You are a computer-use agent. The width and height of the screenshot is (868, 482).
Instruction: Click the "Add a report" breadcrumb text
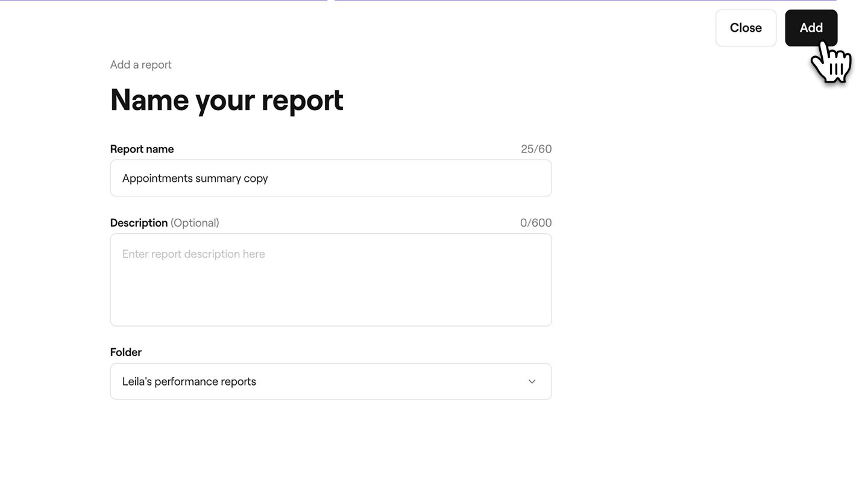click(140, 64)
